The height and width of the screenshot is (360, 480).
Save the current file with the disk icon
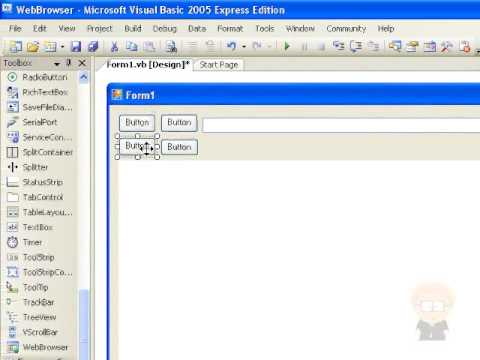(x=76, y=46)
